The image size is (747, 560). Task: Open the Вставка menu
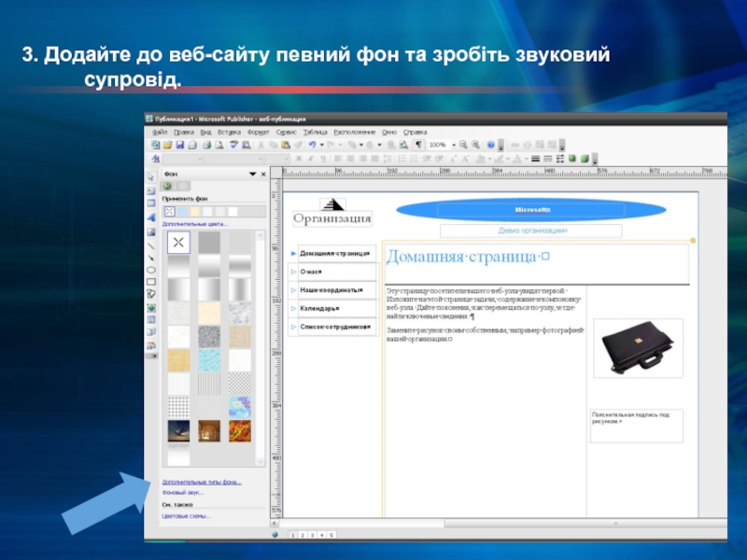pyautogui.click(x=229, y=133)
